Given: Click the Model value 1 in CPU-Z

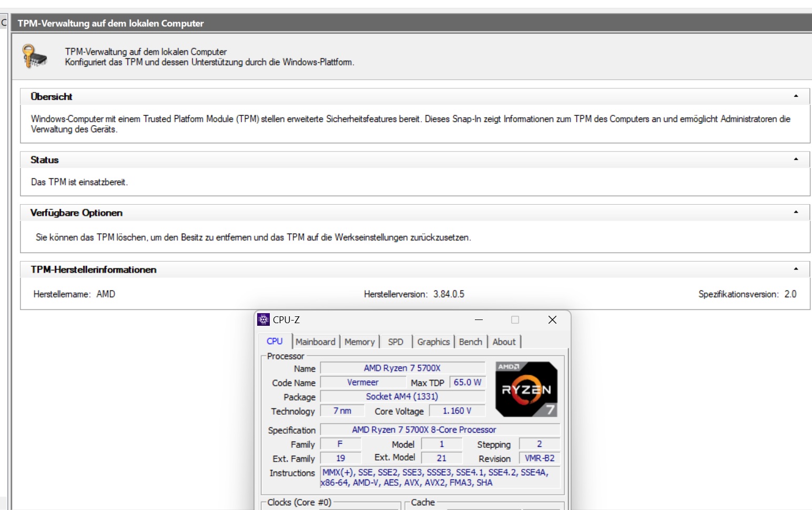Looking at the screenshot, I should [x=442, y=444].
